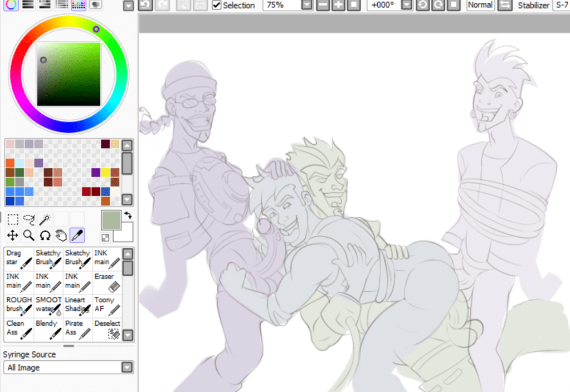
Task: Click the undo arrow button
Action: coord(145,5)
